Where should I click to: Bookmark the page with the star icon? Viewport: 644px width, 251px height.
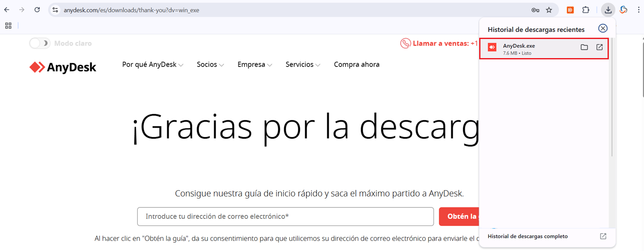pyautogui.click(x=549, y=9)
